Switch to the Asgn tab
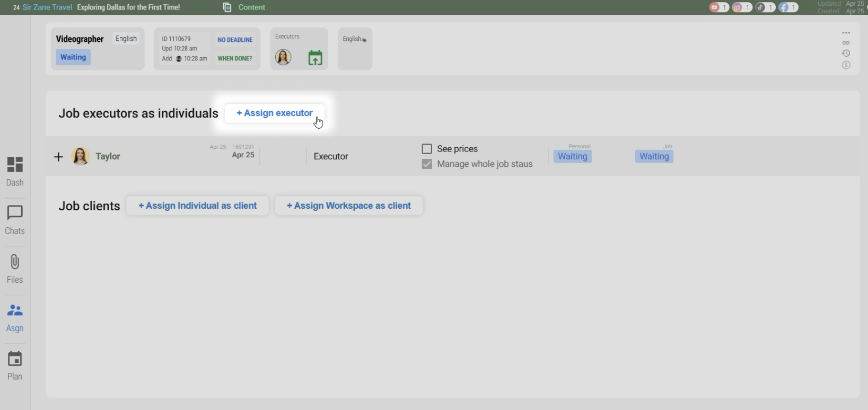868x410 pixels. click(15, 317)
